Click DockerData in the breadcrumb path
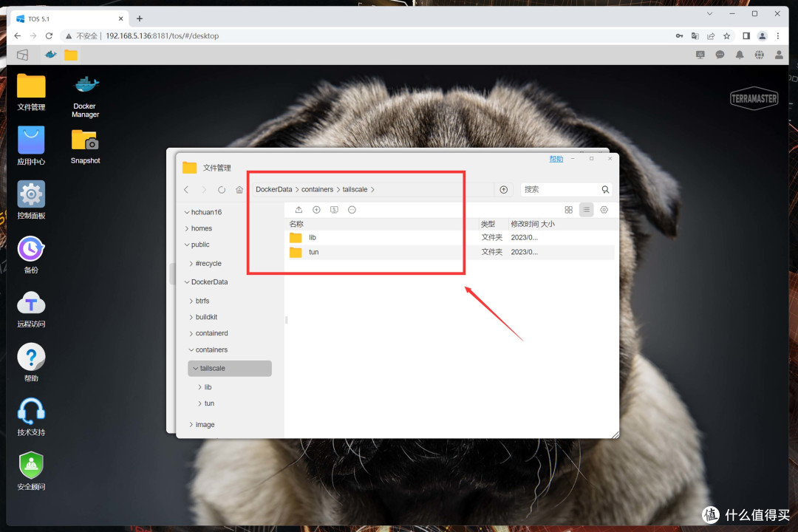 tap(274, 189)
